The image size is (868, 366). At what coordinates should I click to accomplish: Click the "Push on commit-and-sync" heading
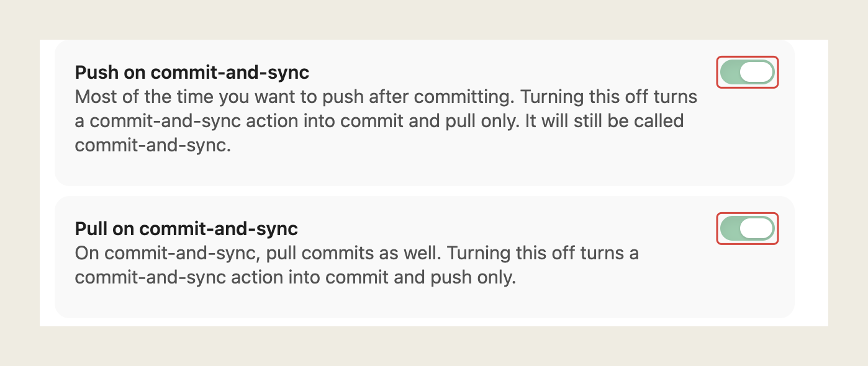click(192, 73)
